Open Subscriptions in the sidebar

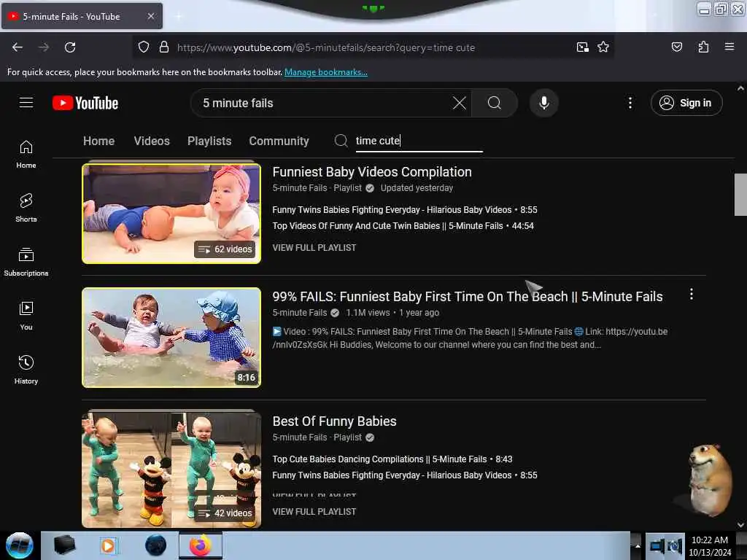26,262
